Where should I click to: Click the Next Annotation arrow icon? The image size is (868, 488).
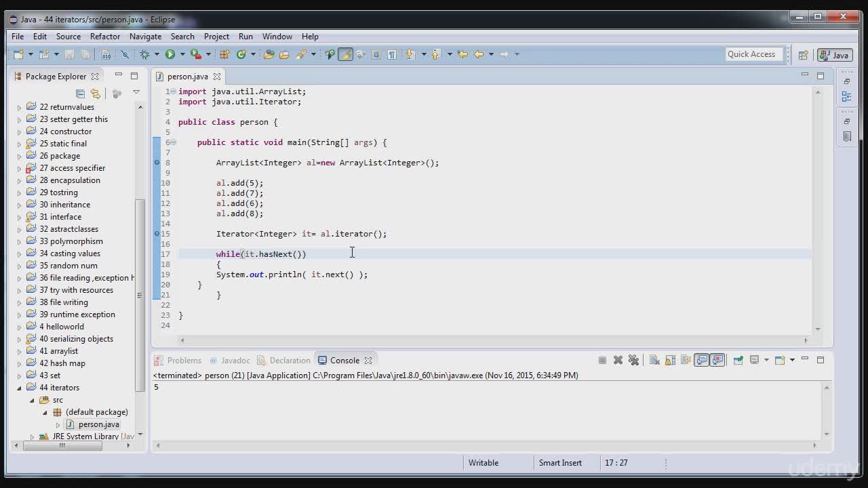(410, 54)
